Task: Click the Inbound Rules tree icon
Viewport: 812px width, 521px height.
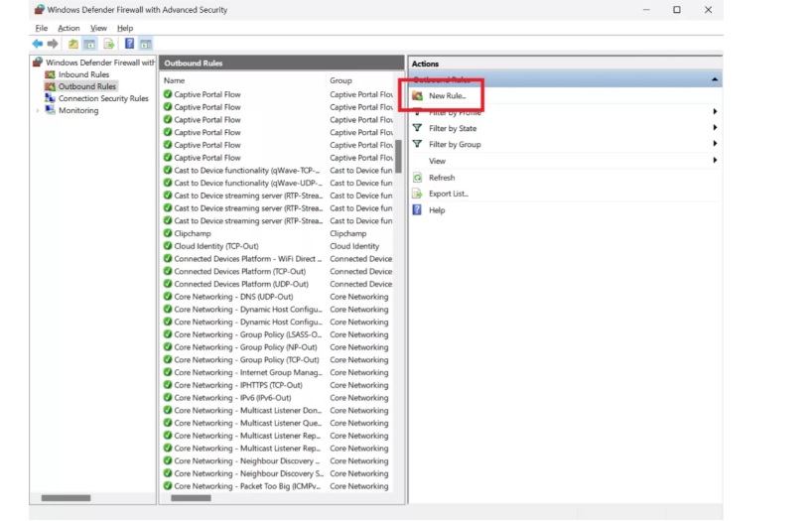Action: pyautogui.click(x=51, y=74)
